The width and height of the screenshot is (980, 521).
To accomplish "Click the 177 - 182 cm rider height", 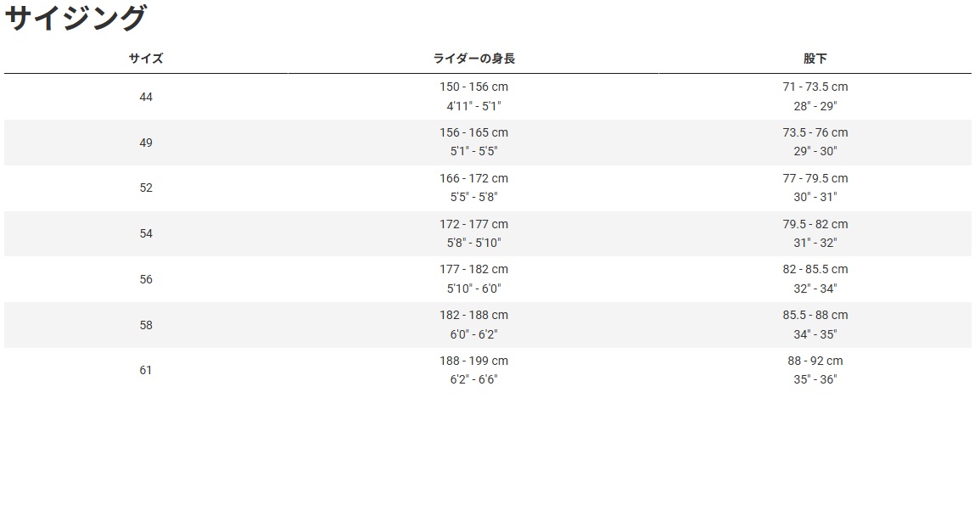I will [x=473, y=269].
